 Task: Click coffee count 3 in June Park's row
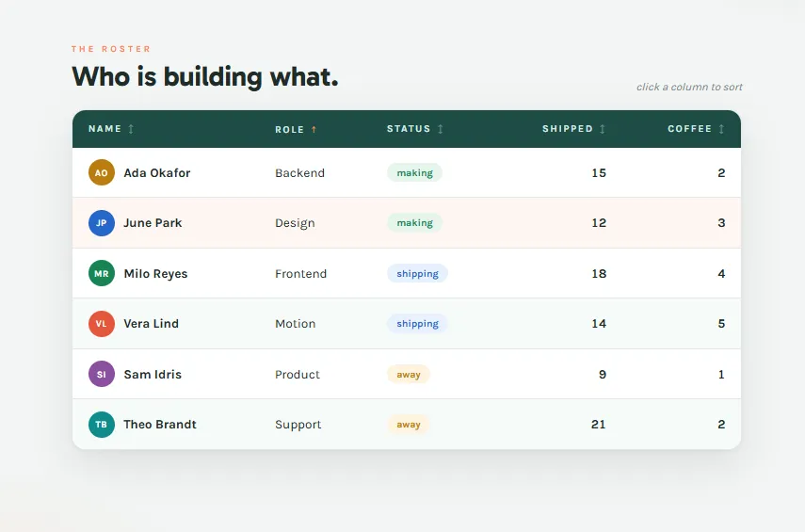tap(721, 223)
